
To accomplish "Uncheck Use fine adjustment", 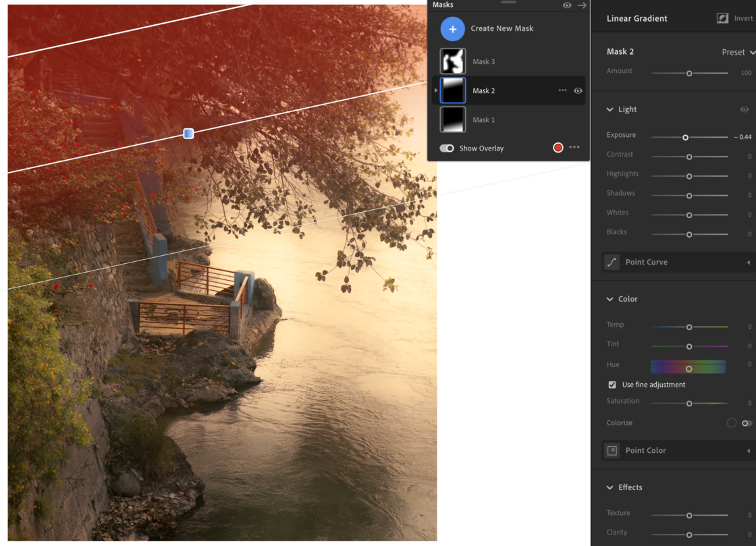I will [612, 385].
